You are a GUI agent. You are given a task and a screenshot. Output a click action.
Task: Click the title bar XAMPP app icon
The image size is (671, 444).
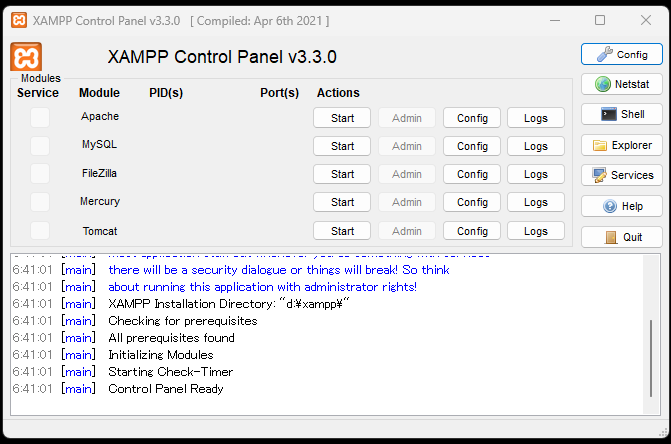point(18,20)
